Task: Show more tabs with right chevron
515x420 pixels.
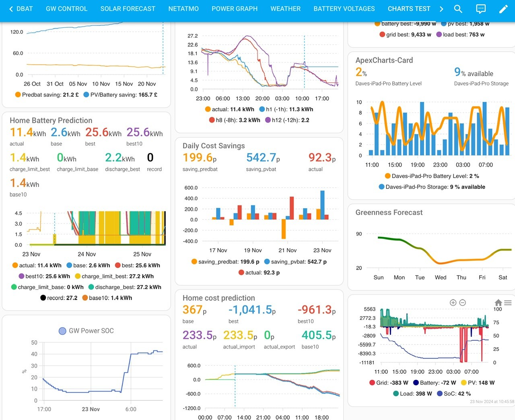Action: click(441, 9)
